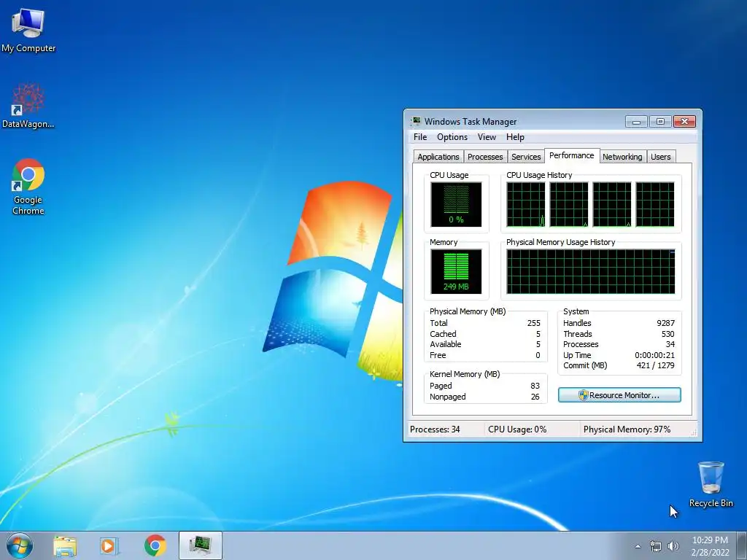Open the Options menu in Task Manager

pyautogui.click(x=452, y=137)
